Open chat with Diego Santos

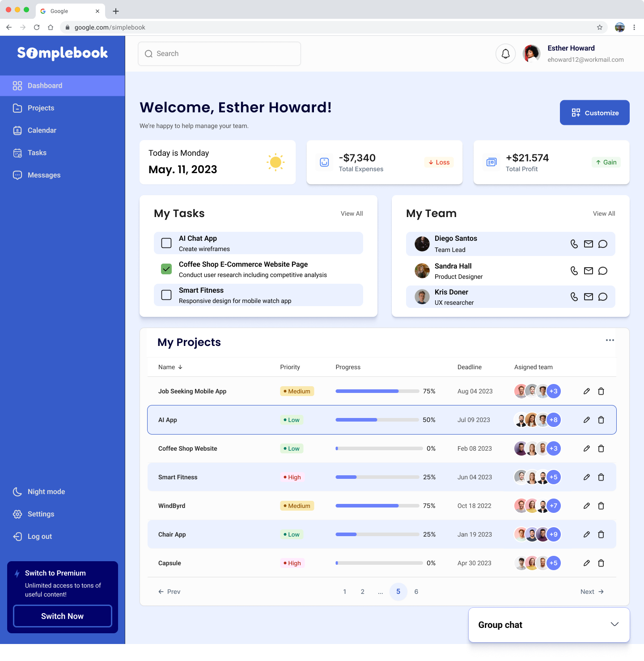tap(603, 244)
